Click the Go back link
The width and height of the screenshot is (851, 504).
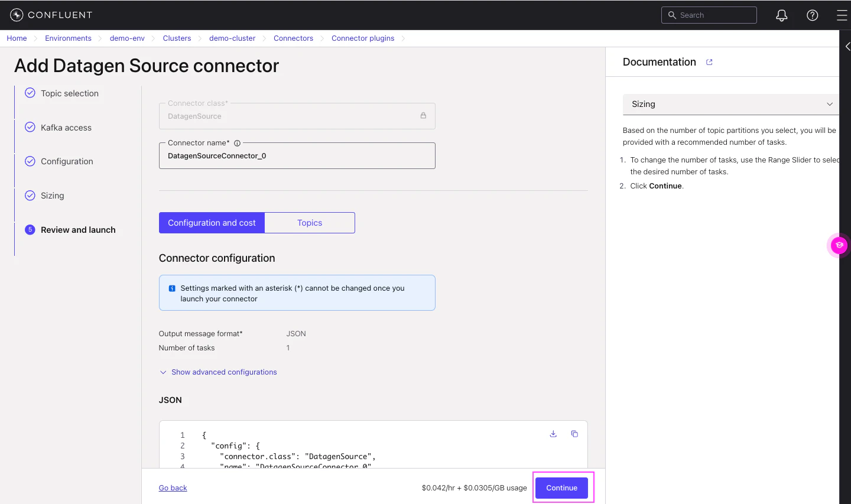click(173, 488)
